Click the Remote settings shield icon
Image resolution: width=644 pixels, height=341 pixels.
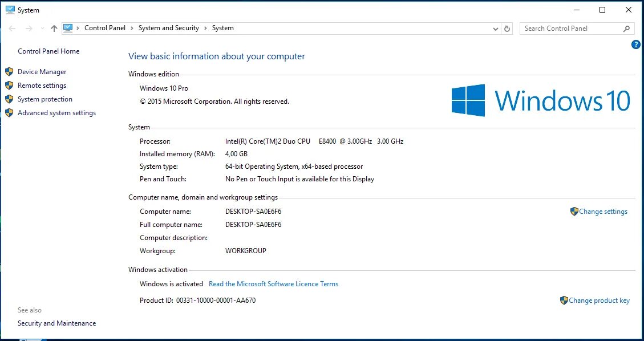coord(9,86)
